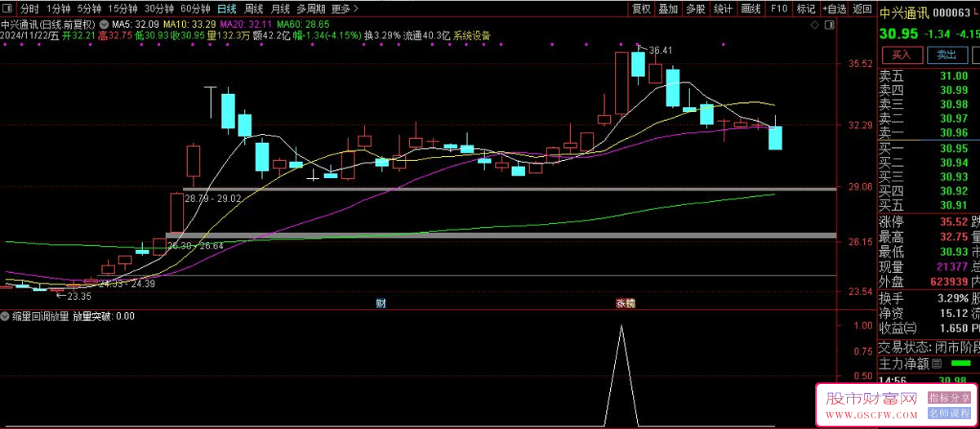Open the 复权 adjustment button

(641, 9)
